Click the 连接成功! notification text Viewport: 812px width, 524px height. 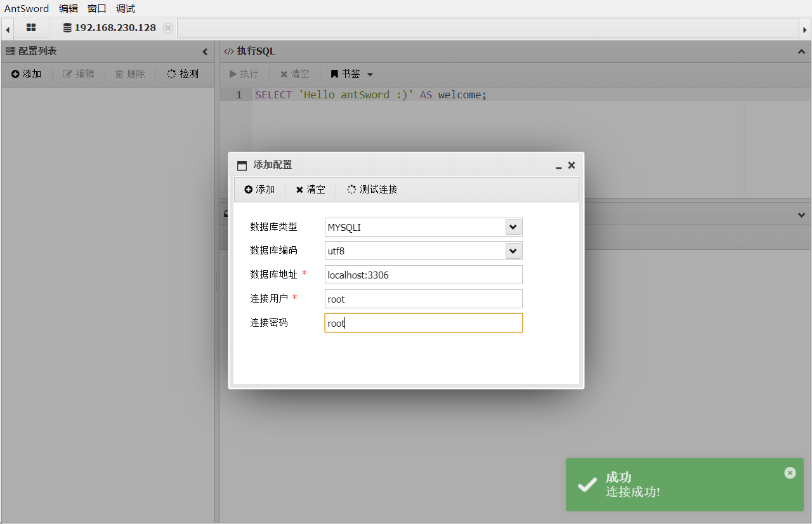(x=633, y=492)
